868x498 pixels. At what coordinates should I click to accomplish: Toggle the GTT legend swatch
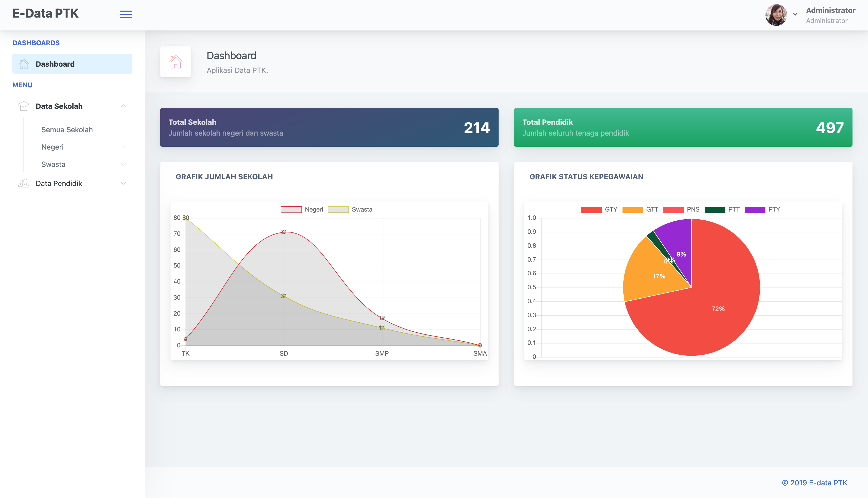(x=632, y=209)
